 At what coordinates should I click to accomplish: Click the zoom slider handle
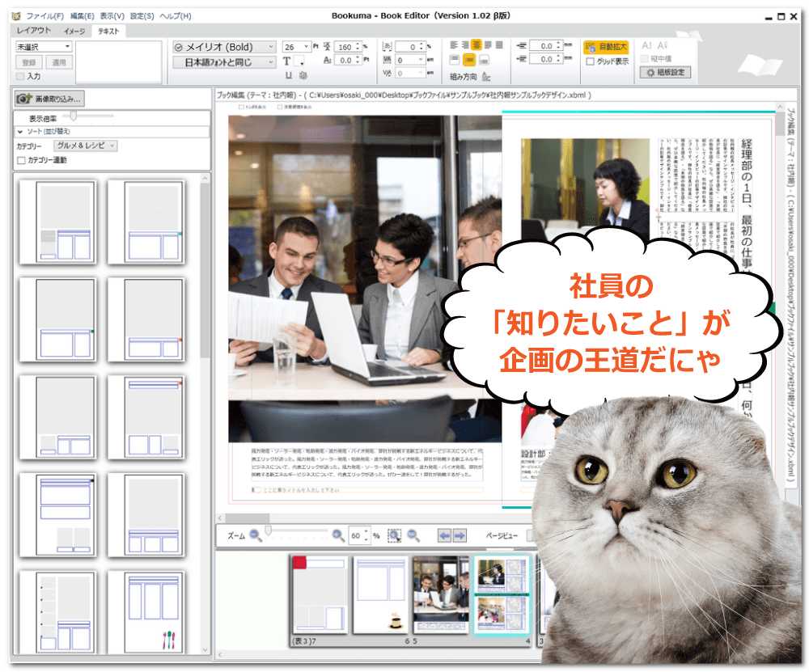268,531
